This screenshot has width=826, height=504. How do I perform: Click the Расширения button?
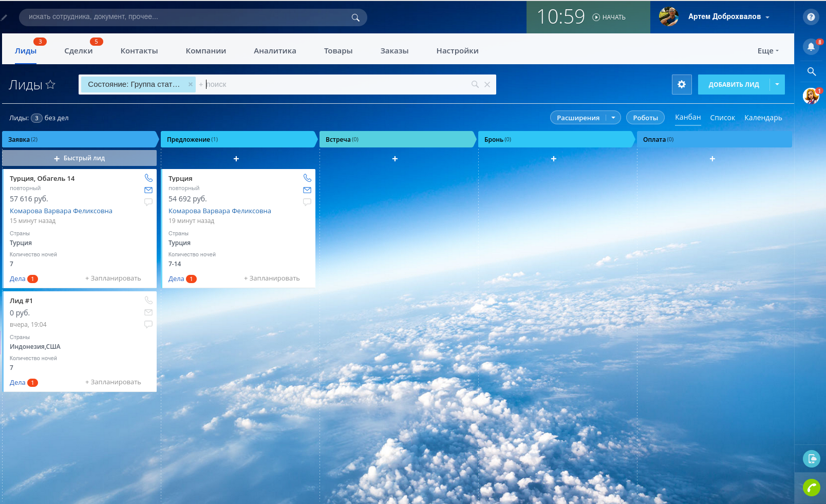coord(578,118)
